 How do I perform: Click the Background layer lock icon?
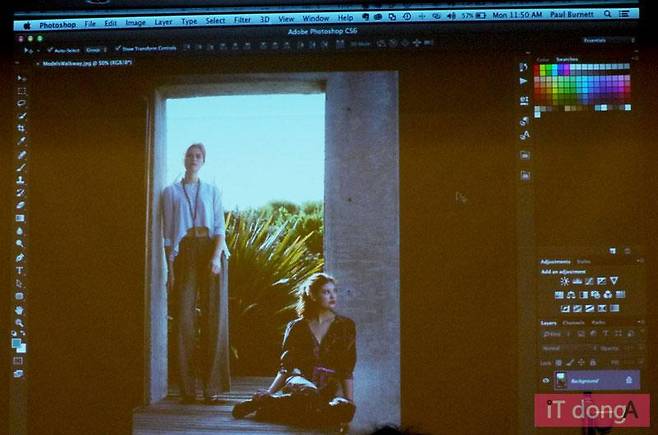pos(628,380)
